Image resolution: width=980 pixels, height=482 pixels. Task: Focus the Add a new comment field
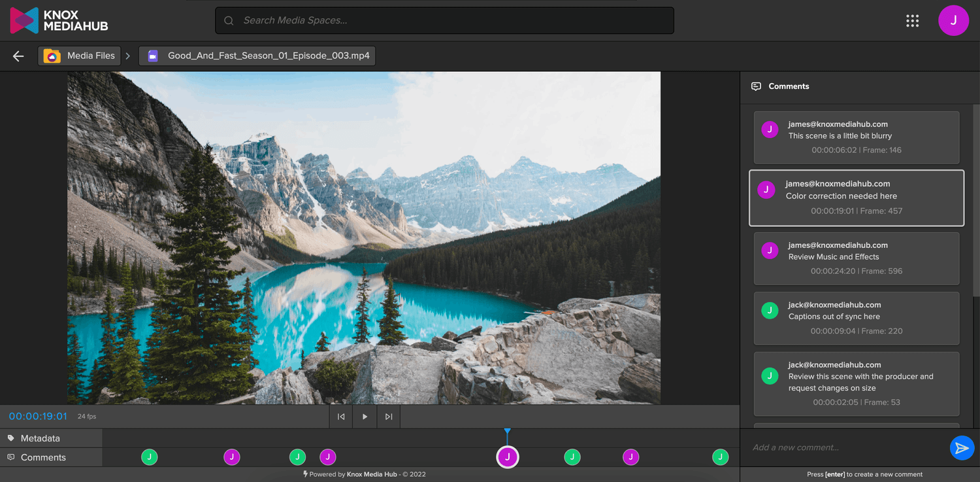(843, 447)
